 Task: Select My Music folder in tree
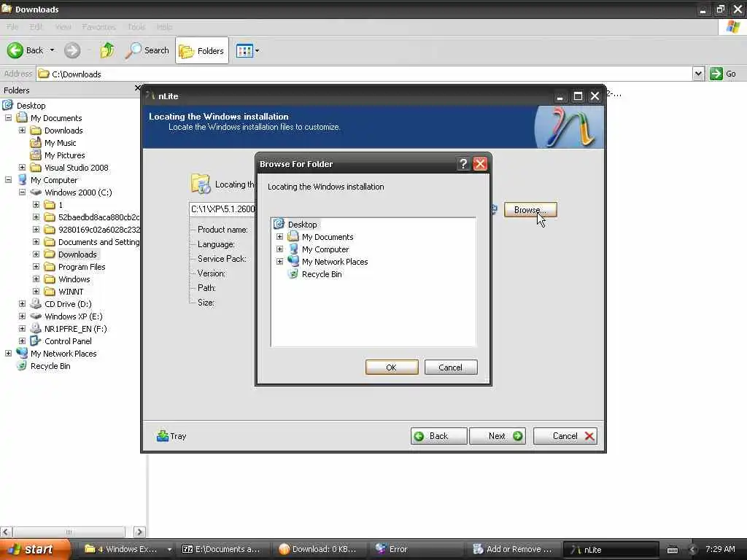[60, 143]
